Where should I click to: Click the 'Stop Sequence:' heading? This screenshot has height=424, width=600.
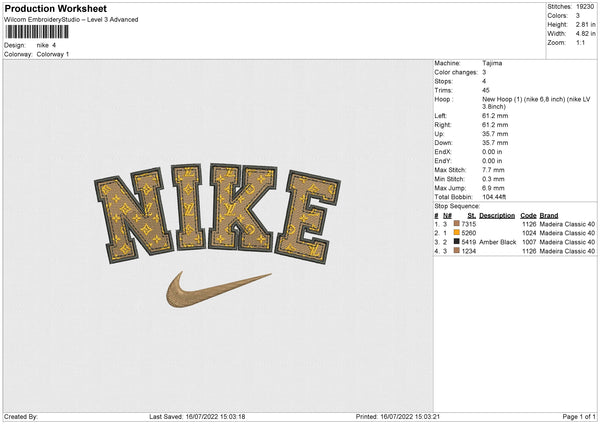click(x=457, y=206)
